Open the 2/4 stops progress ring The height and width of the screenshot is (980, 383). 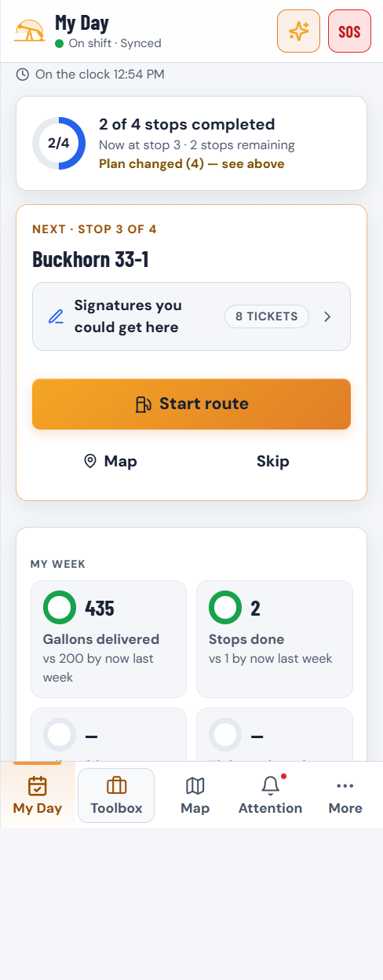[x=59, y=143]
